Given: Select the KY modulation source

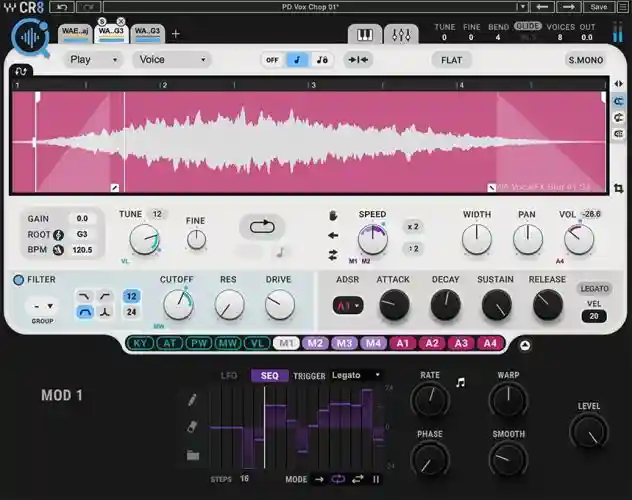Looking at the screenshot, I should 140,344.
